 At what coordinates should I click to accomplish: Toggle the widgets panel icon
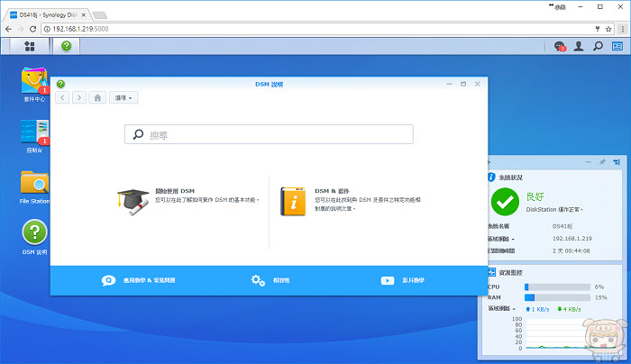(617, 46)
